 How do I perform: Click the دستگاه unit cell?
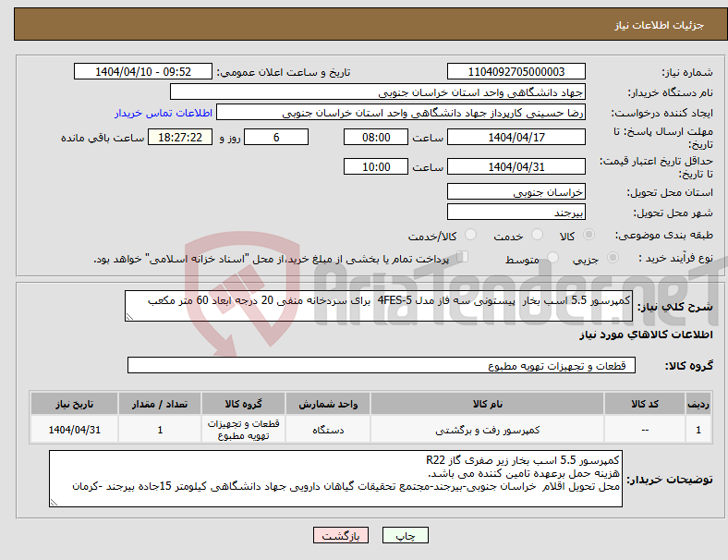point(328,430)
